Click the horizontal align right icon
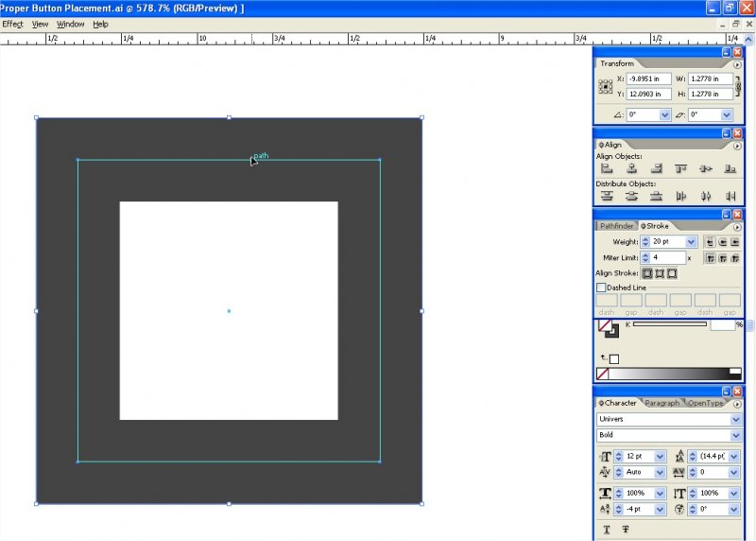Screen dimensions: 756x541 point(656,168)
